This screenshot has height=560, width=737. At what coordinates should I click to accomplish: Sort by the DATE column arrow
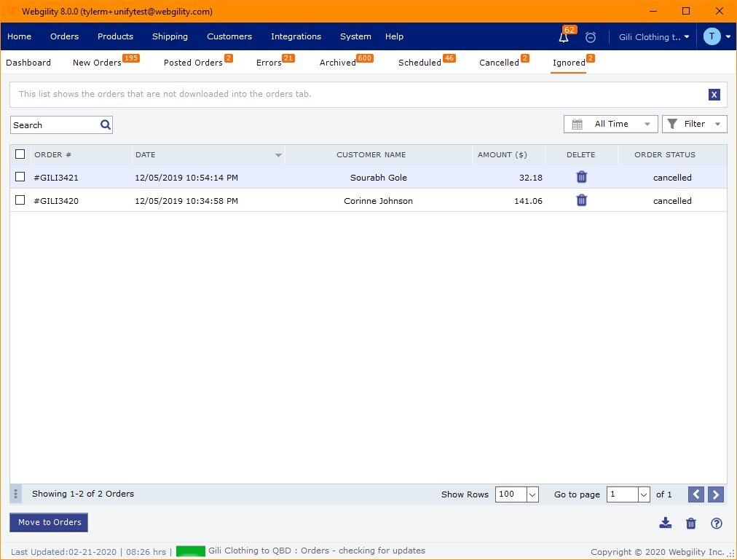coord(278,155)
